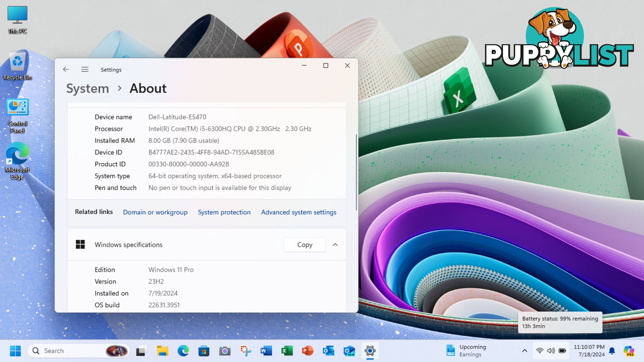
Task: Open Microsoft PowerPoint from taskbar
Action: click(x=307, y=350)
